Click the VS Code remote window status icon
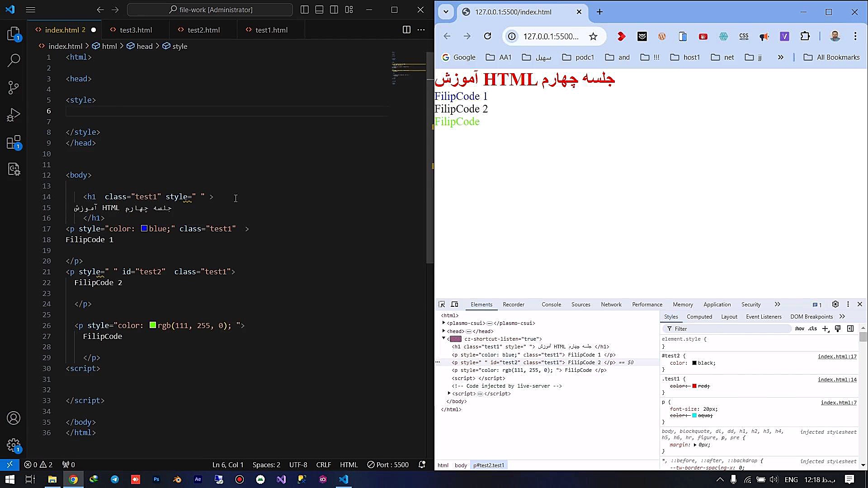 (x=9, y=465)
